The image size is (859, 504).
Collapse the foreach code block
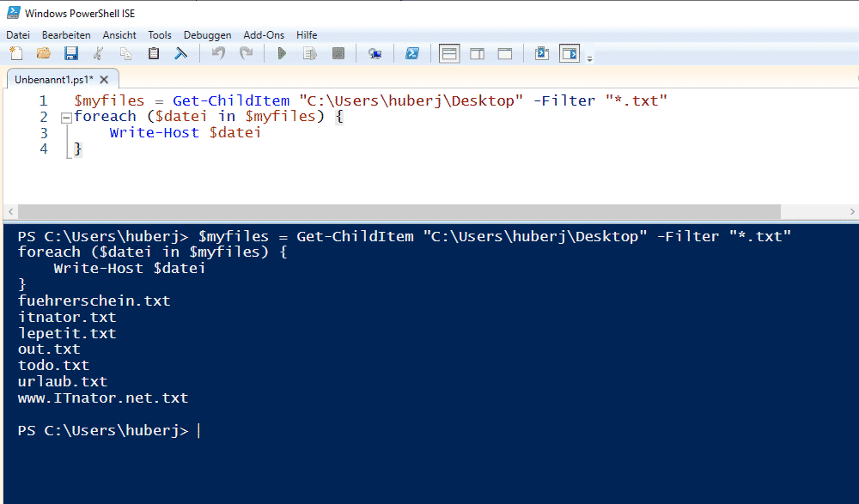click(66, 118)
